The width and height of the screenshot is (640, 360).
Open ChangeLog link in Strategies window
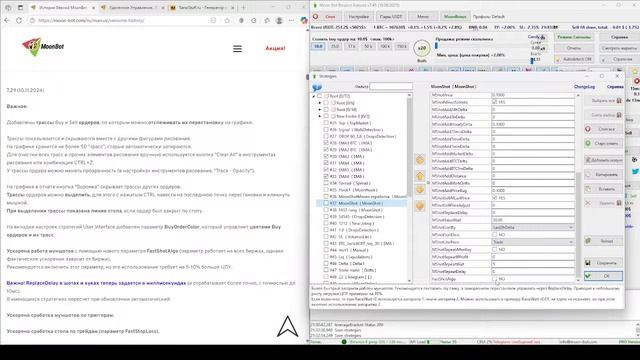click(584, 87)
